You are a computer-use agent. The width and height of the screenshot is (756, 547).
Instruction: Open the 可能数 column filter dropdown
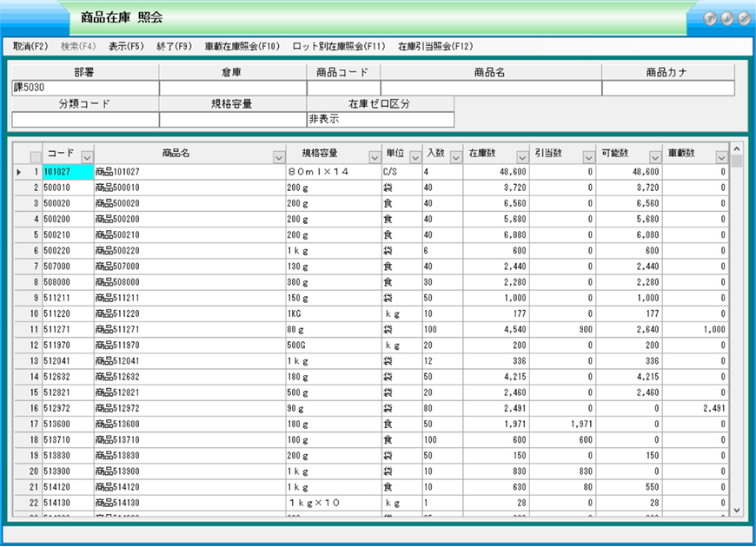654,157
